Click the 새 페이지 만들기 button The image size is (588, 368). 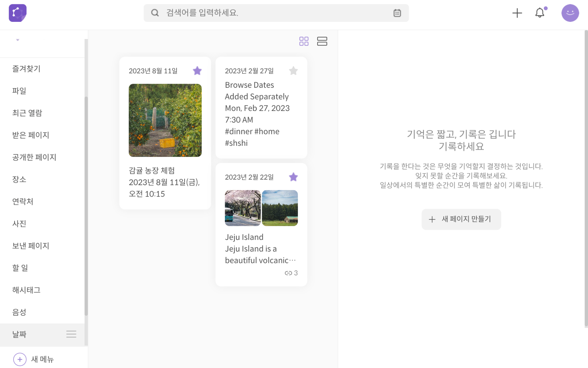point(461,219)
